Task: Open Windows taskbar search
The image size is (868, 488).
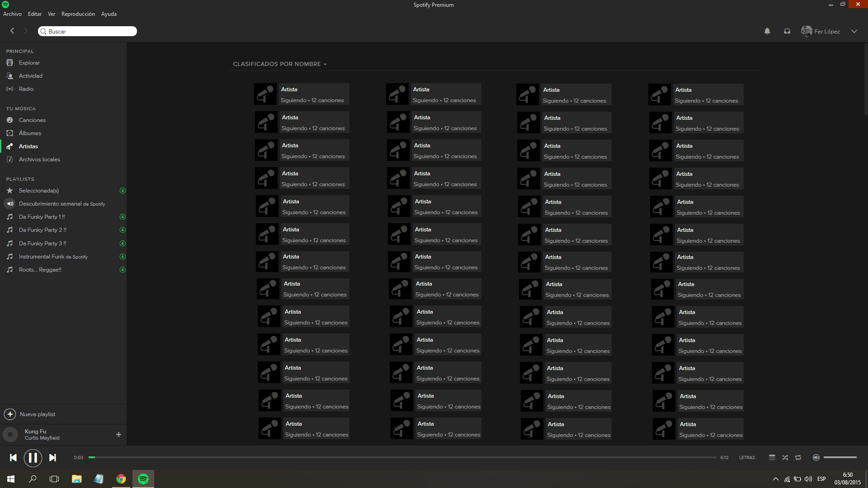Action: pyautogui.click(x=33, y=479)
